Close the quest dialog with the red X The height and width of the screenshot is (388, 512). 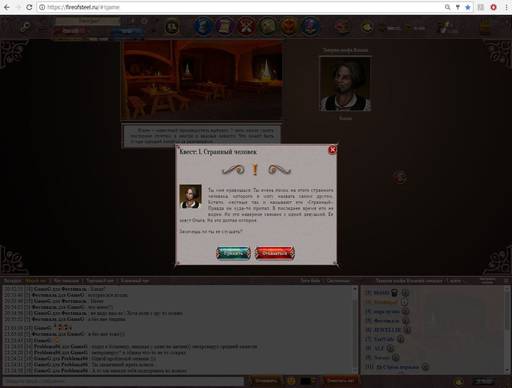(332, 150)
